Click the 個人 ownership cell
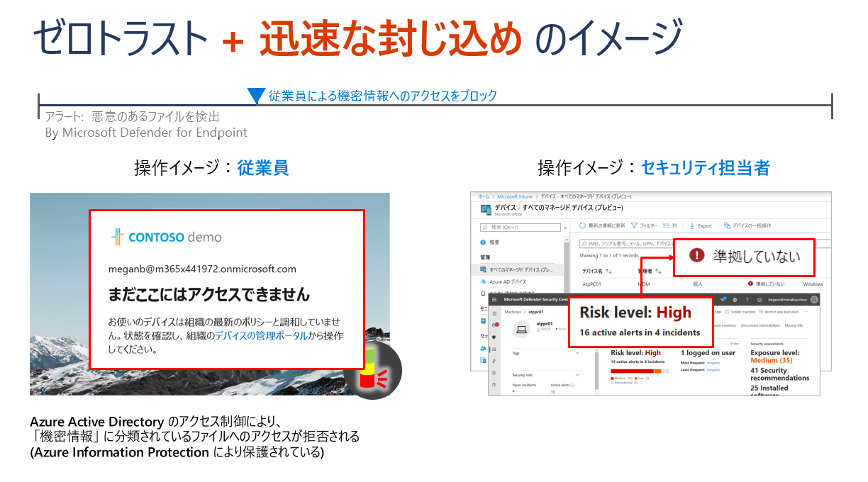The width and height of the screenshot is (868, 482). 698,284
